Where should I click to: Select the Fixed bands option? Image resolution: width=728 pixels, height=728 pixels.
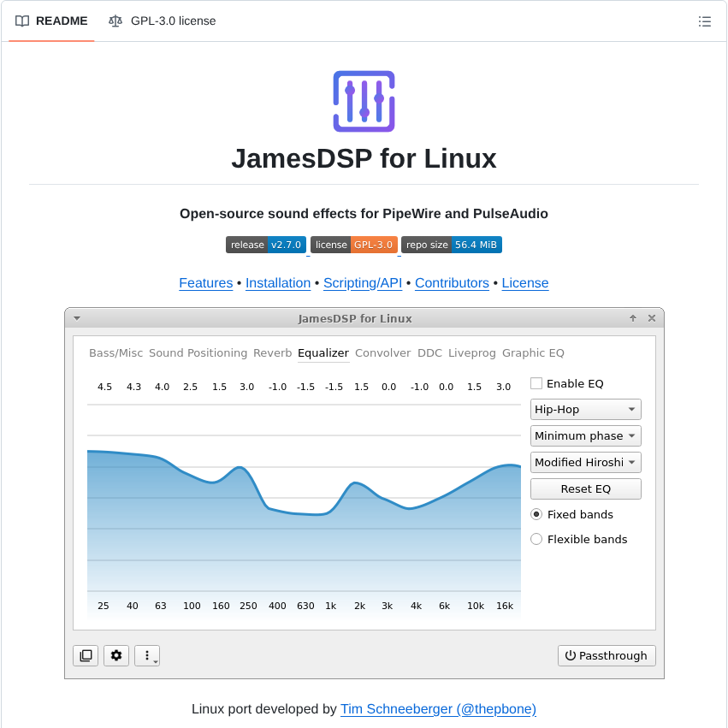(536, 514)
